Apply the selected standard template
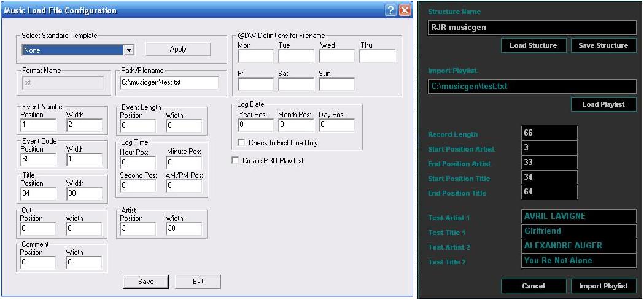 point(178,49)
